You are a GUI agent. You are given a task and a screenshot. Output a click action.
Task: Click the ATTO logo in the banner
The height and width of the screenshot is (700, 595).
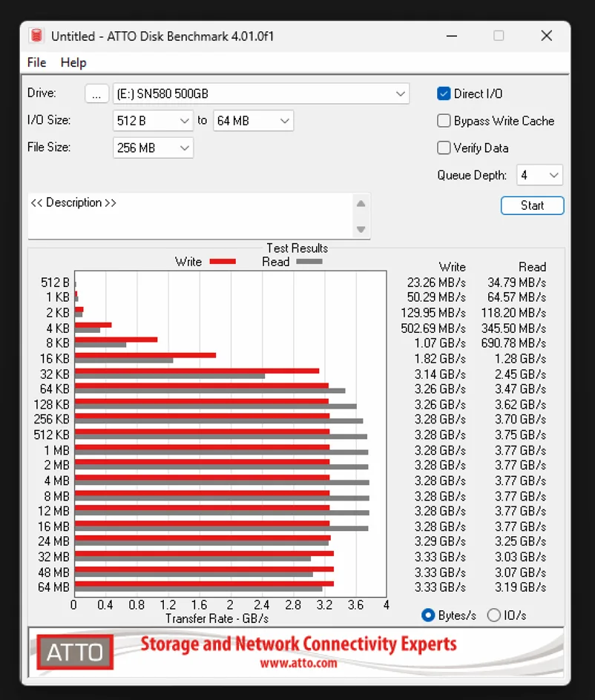[x=75, y=653]
